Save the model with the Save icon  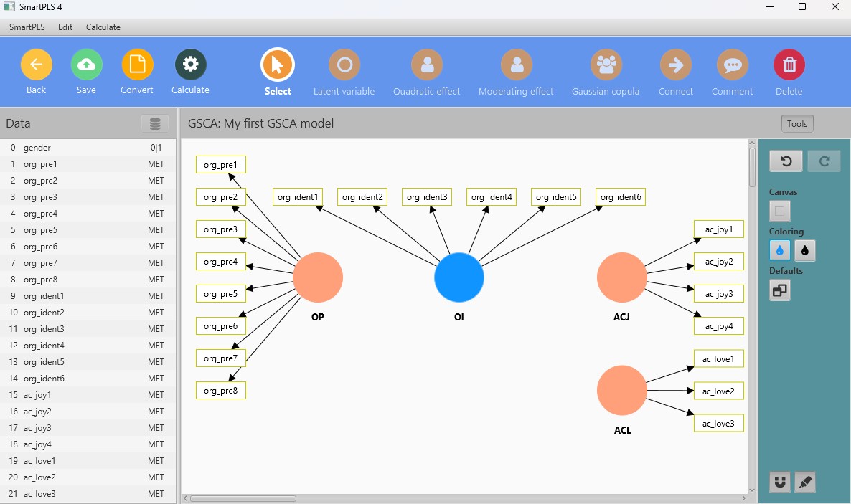[86, 65]
